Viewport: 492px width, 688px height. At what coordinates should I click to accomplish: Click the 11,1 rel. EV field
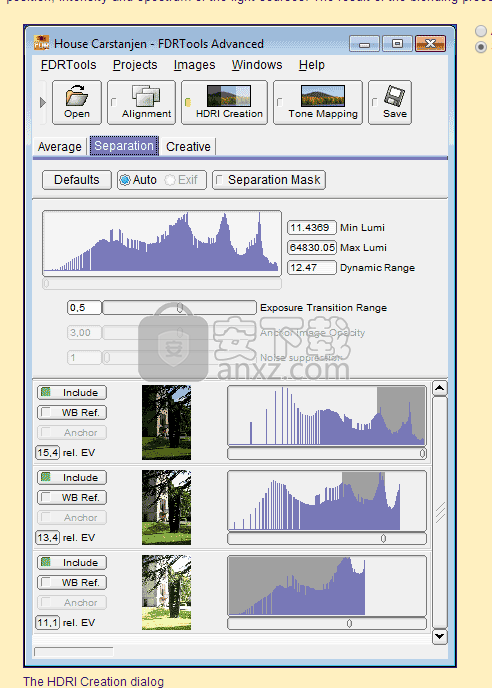coord(47,623)
